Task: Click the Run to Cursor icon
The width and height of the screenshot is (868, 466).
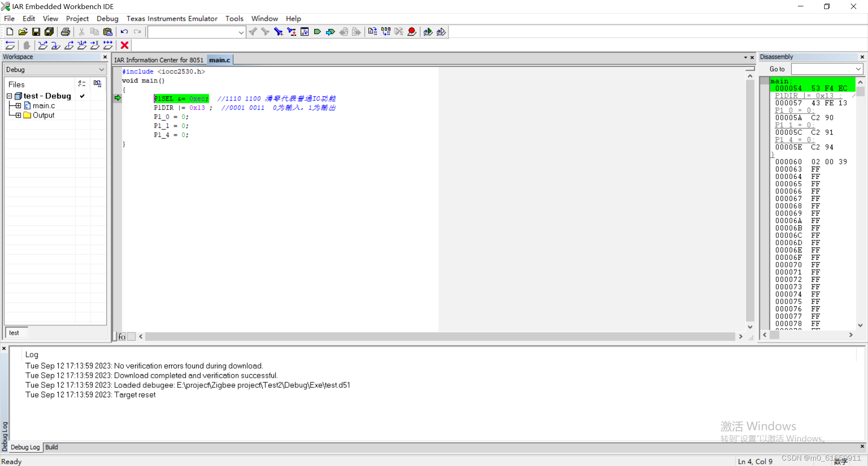Action: point(95,45)
